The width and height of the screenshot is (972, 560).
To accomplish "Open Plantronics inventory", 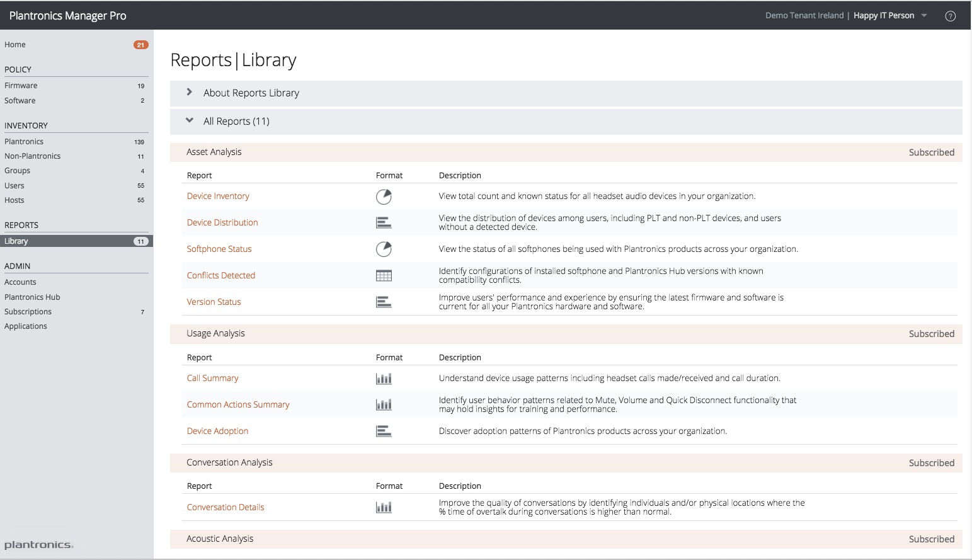I will [24, 142].
